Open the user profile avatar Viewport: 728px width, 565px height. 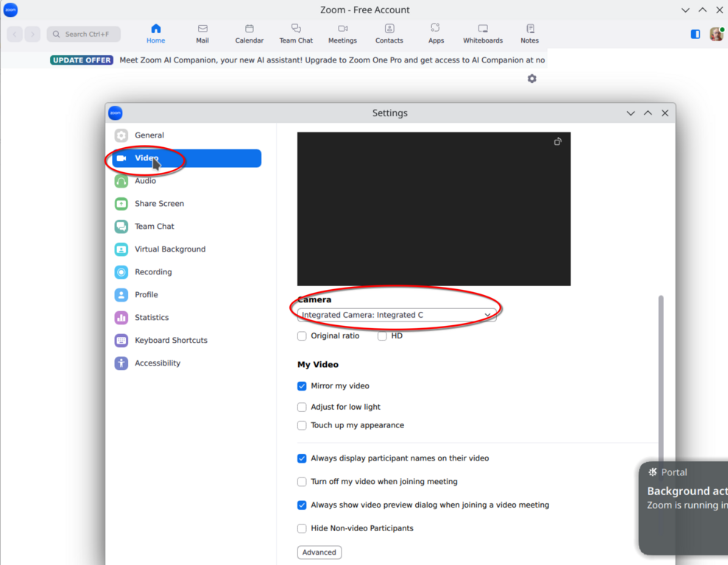point(717,34)
